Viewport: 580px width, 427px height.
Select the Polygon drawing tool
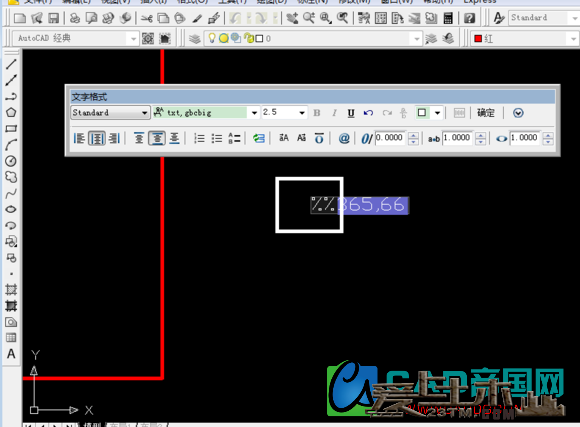pos(11,112)
